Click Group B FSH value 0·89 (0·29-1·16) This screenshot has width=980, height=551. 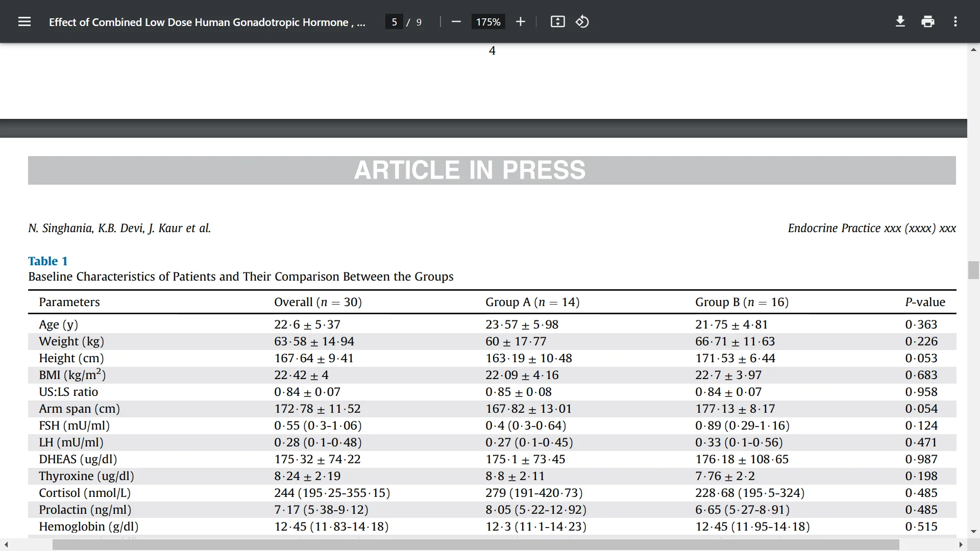click(x=743, y=425)
